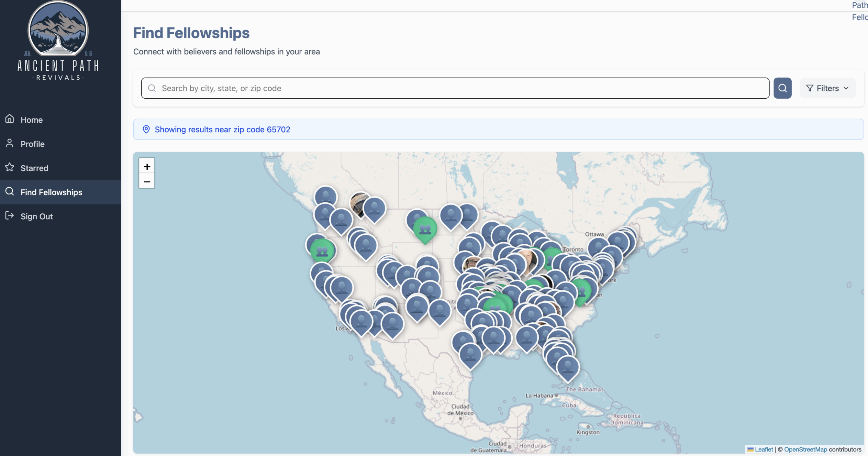Click the location pin icon in results banner
The height and width of the screenshot is (456, 868).
[x=146, y=129]
